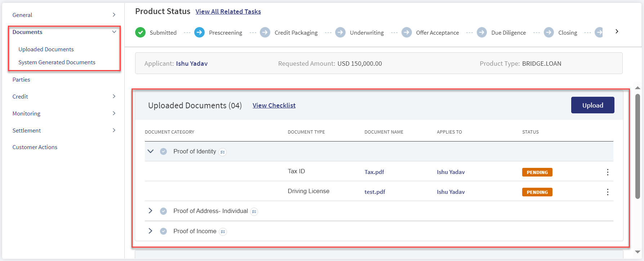This screenshot has height=261, width=644.
Task: Open the Tax.pdf document link
Action: (374, 172)
